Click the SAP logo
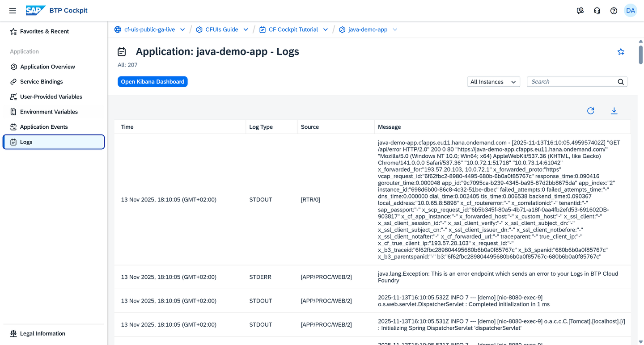Screen dimensions: 644x345 pyautogui.click(x=36, y=10)
